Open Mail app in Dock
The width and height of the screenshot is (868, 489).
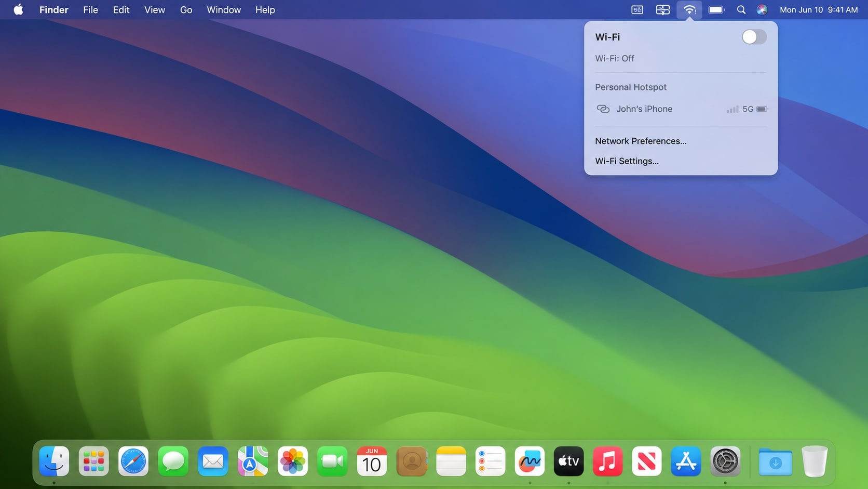213,461
